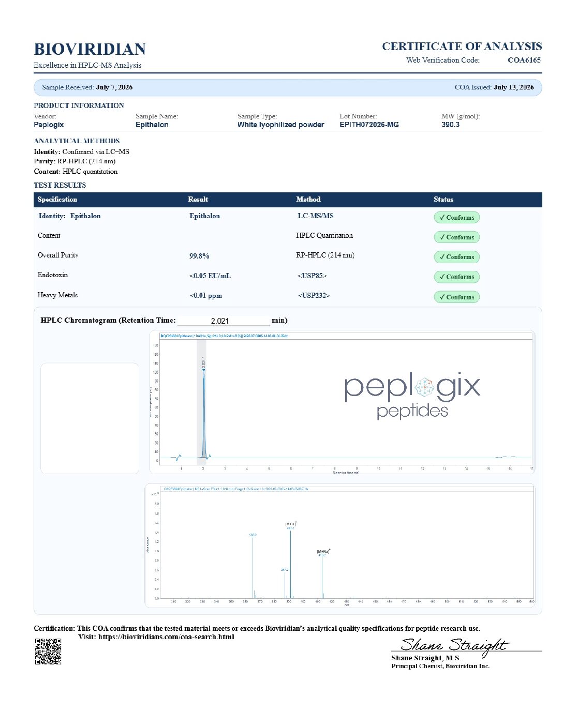The image size is (563, 728).
Task: Click the '<USP85>' method cell
Action: point(312,276)
